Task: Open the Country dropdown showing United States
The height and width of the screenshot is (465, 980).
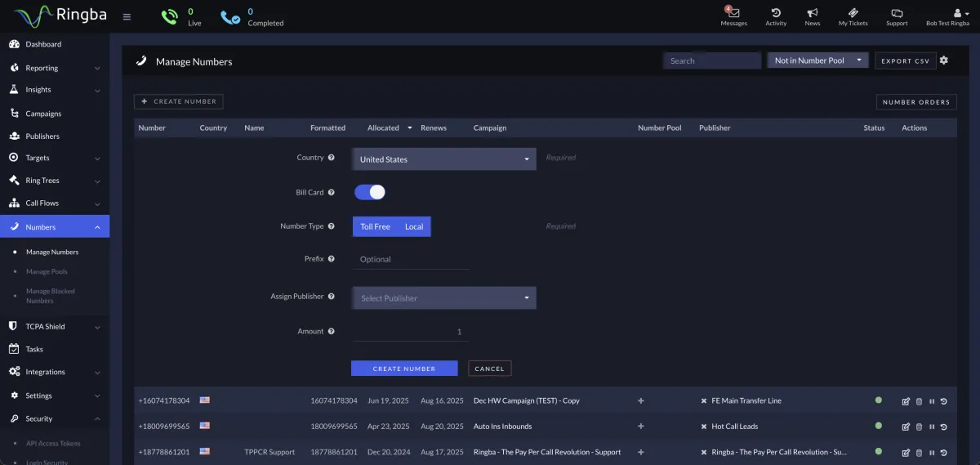Action: (x=444, y=159)
